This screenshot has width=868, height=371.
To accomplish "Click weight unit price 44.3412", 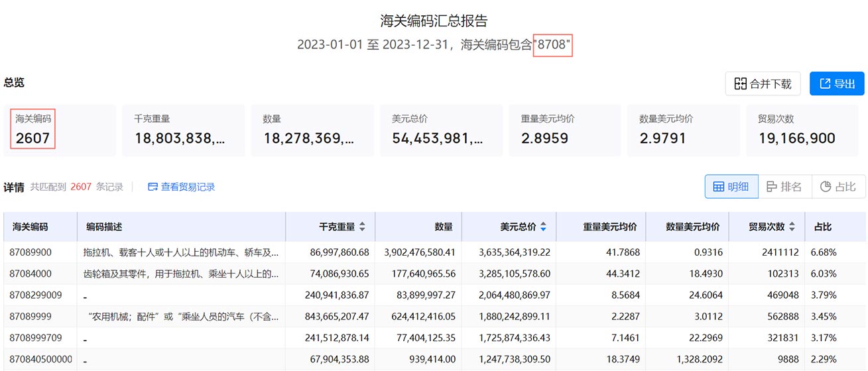I will coord(624,274).
